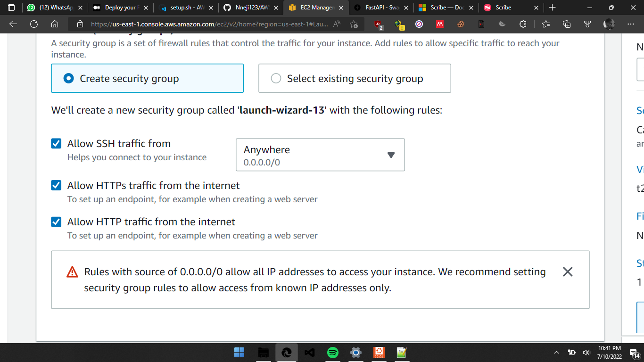Click the crescent moon dark-mode extension icon

pyautogui.click(x=502, y=24)
